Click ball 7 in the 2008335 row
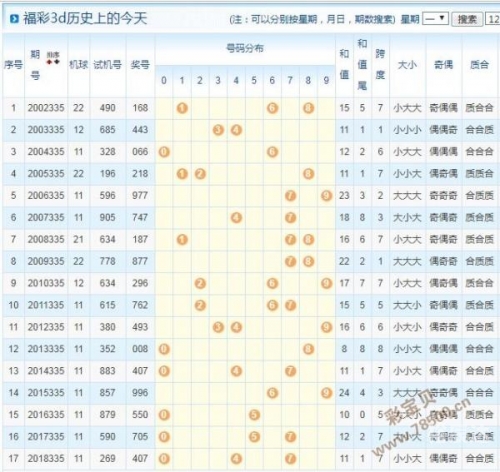This screenshot has height=472, width=500. click(290, 240)
